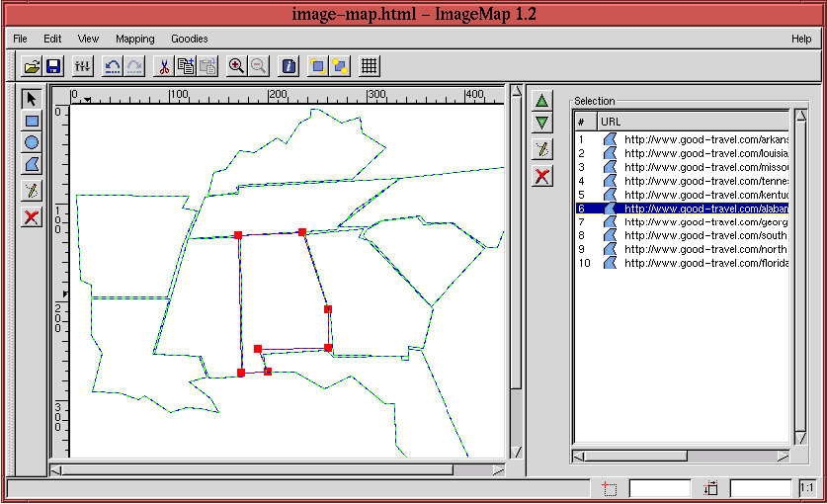Open the Mapping menu
This screenshot has width=827, height=504.
[134, 39]
